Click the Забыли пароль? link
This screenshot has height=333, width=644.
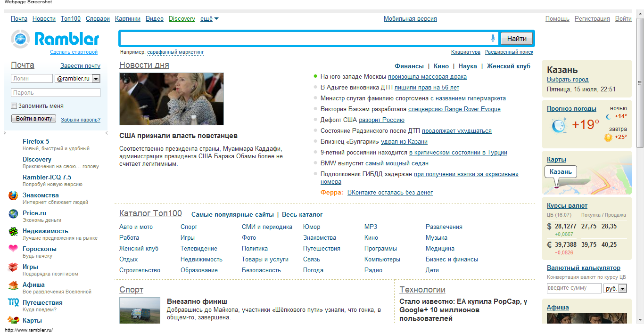(x=81, y=120)
